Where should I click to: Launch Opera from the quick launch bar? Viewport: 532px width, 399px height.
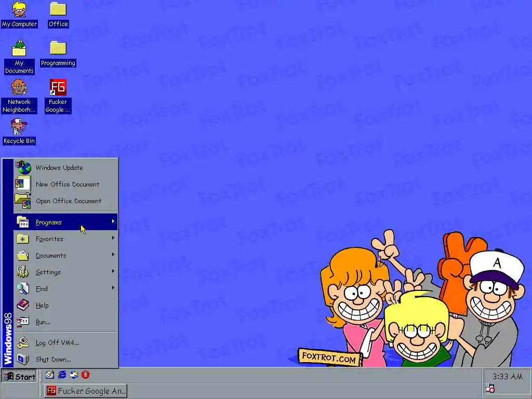[x=85, y=375]
